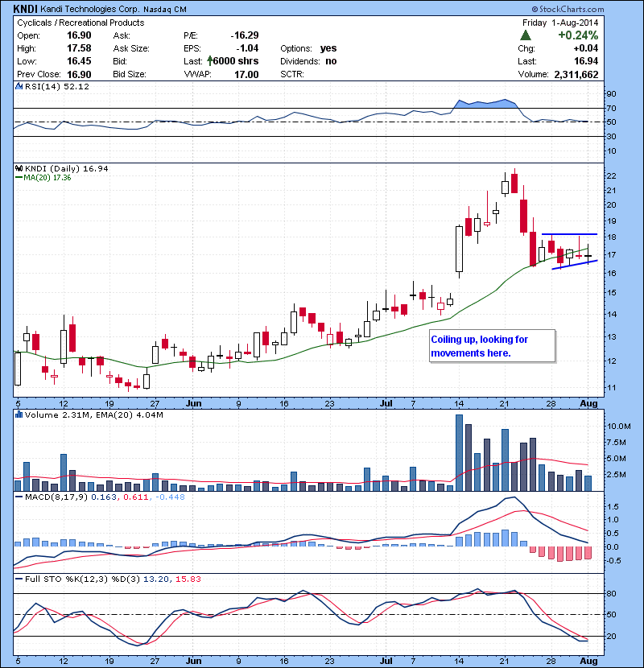Click the Coiling up annotation text box
The height and width of the screenshot is (668, 644).
coord(493,346)
